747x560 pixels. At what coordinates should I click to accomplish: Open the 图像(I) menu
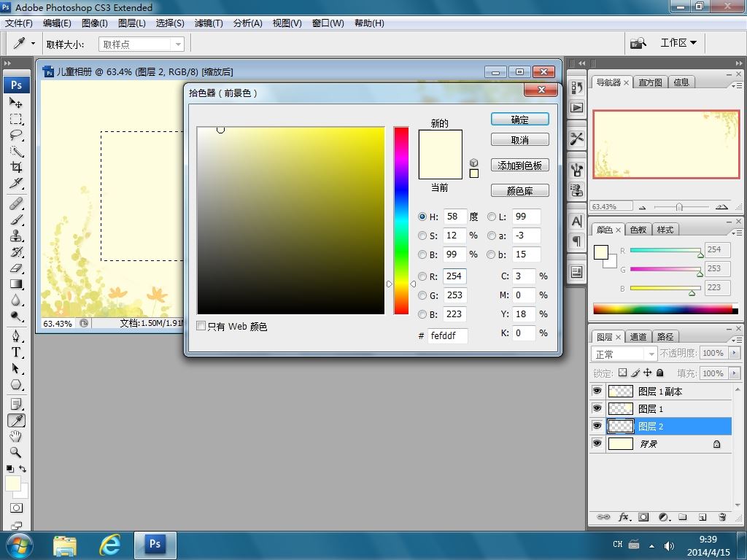coord(94,23)
